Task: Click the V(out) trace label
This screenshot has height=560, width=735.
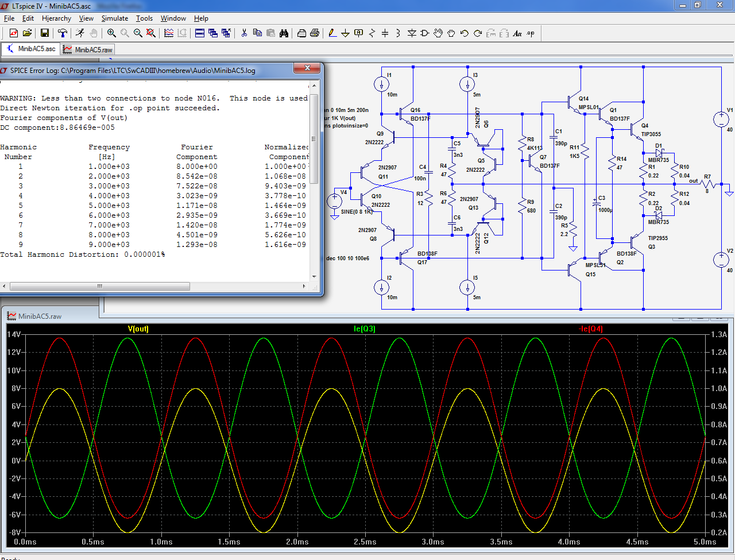Action: pyautogui.click(x=138, y=329)
